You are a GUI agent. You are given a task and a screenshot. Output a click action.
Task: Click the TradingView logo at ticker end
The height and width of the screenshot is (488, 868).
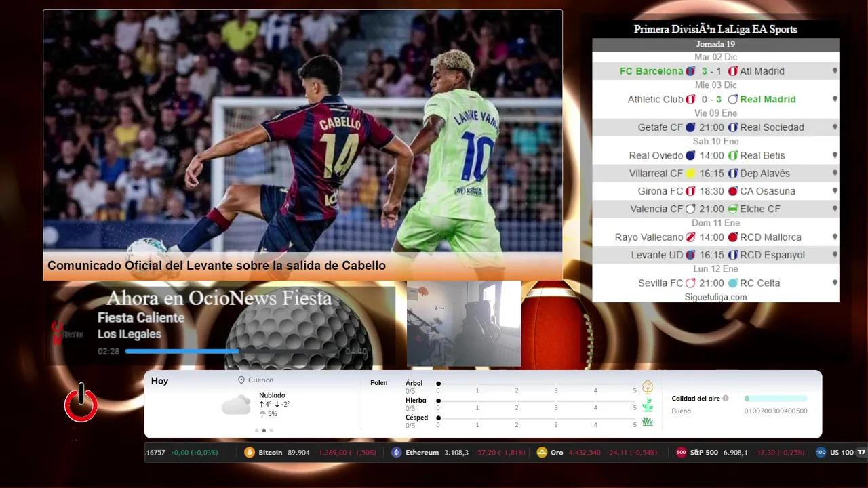click(861, 452)
